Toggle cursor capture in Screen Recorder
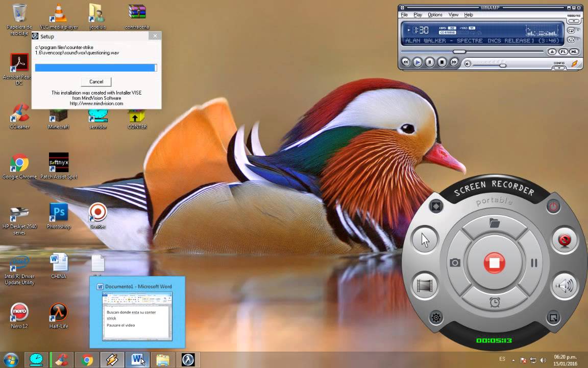The image size is (588, 368). pos(425,240)
